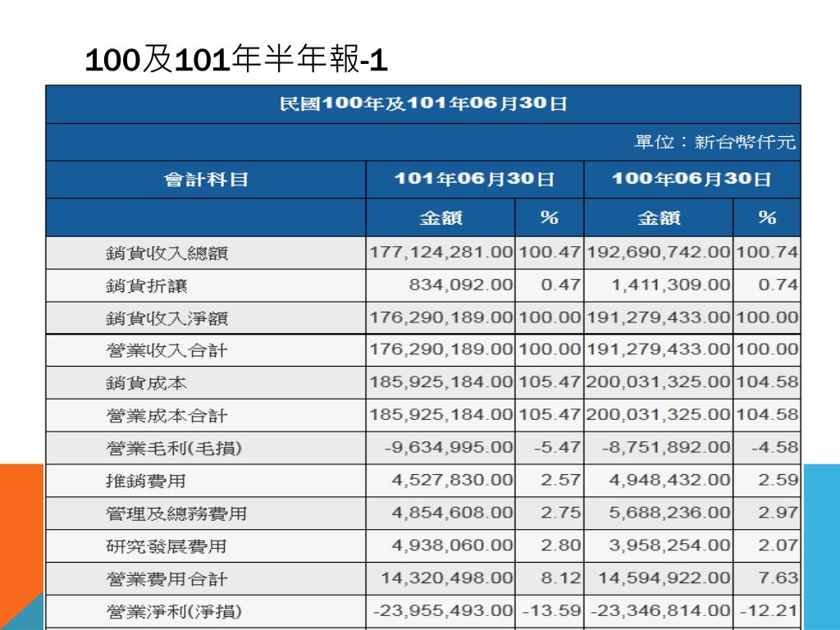Viewport: 840px width, 630px height.
Task: Click the value 14,594,922.00
Action: (x=664, y=578)
